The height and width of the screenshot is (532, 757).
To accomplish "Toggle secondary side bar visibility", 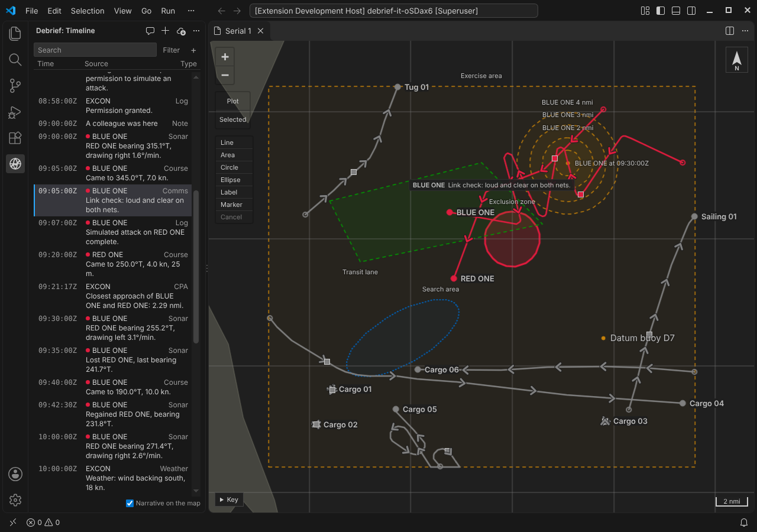I will (x=691, y=11).
